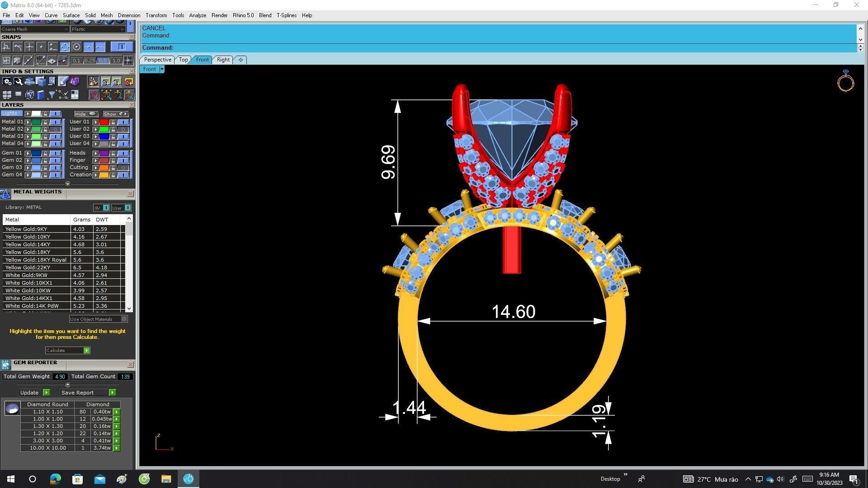
Task: Switch to the Perspective viewport tab
Action: click(157, 60)
